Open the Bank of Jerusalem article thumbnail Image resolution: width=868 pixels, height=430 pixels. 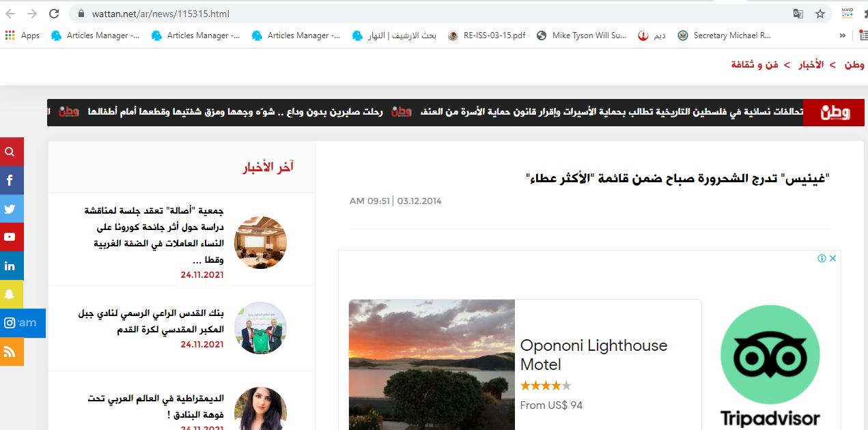(x=260, y=328)
